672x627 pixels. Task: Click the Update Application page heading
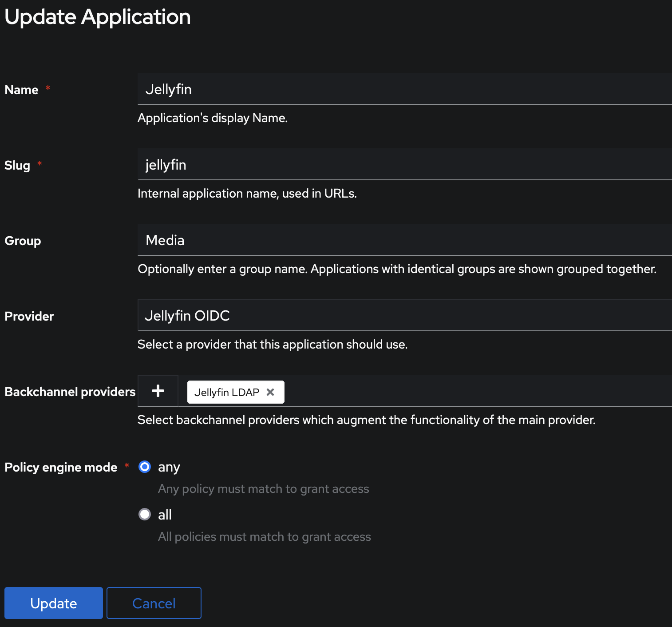point(97,17)
